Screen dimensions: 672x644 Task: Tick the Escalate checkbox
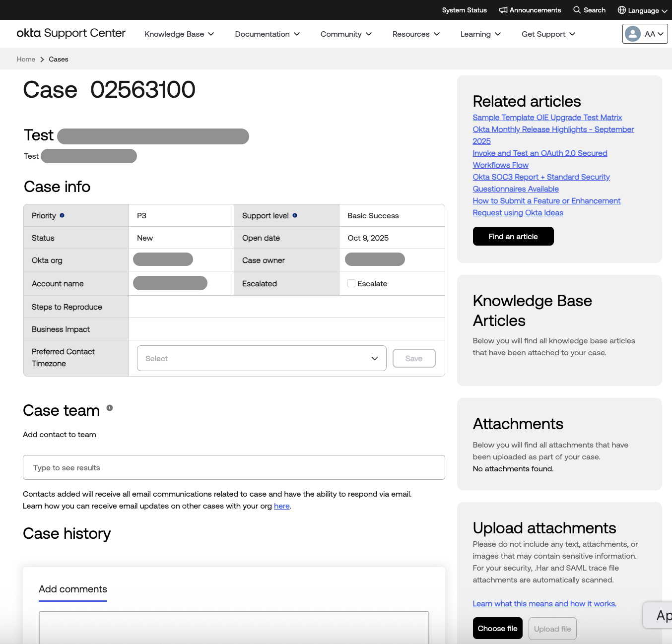351,283
